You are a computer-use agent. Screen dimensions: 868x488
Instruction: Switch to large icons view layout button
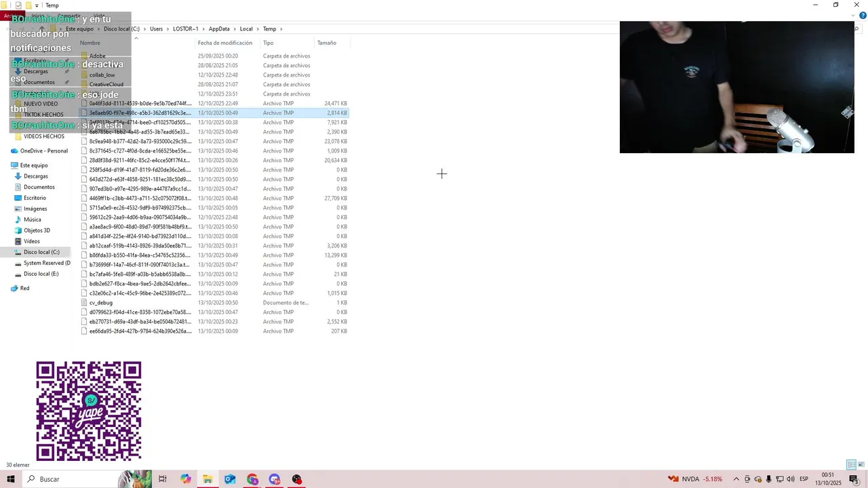click(x=861, y=465)
